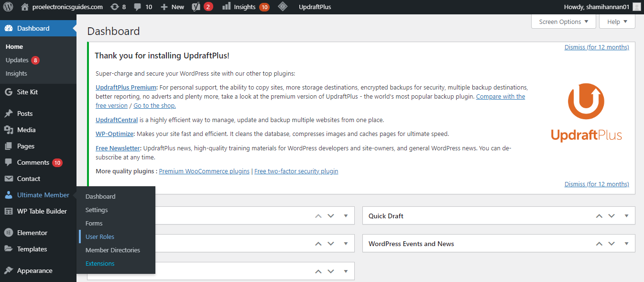Screen dimensions: 644x282
Task: Open the Screen Options dropdown
Action: [x=563, y=21]
